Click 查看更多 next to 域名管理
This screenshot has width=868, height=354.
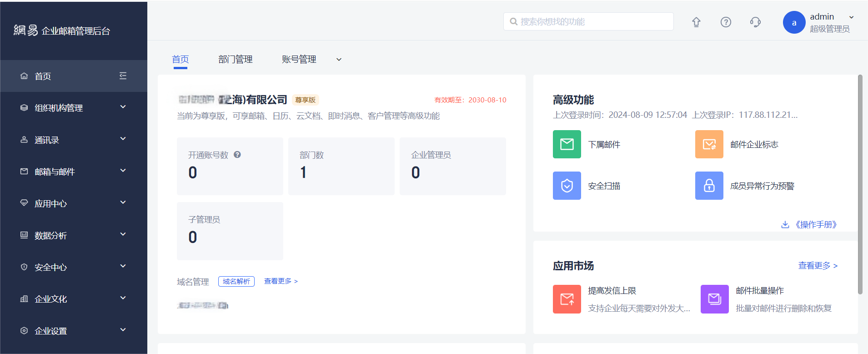[x=281, y=281]
